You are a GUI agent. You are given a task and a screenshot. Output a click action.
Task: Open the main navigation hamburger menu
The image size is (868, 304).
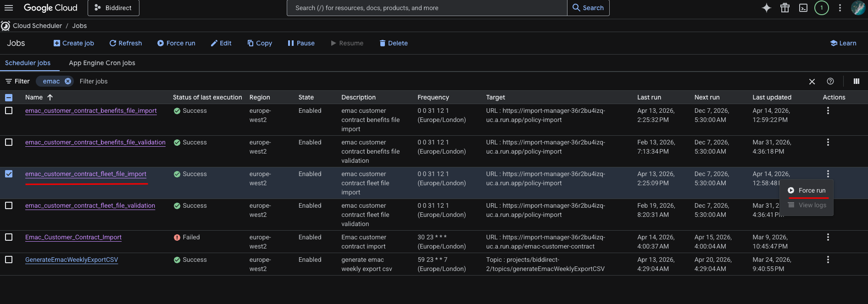click(9, 8)
